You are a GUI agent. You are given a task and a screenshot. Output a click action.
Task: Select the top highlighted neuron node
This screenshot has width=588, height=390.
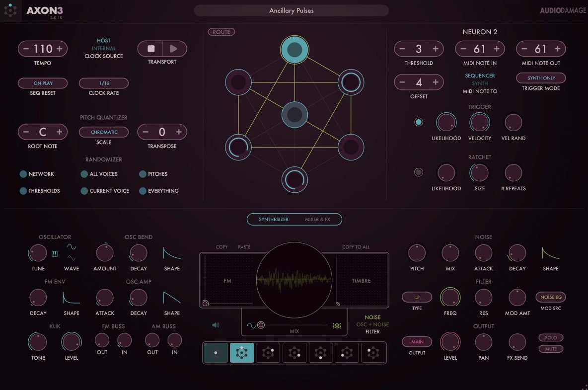pos(295,50)
